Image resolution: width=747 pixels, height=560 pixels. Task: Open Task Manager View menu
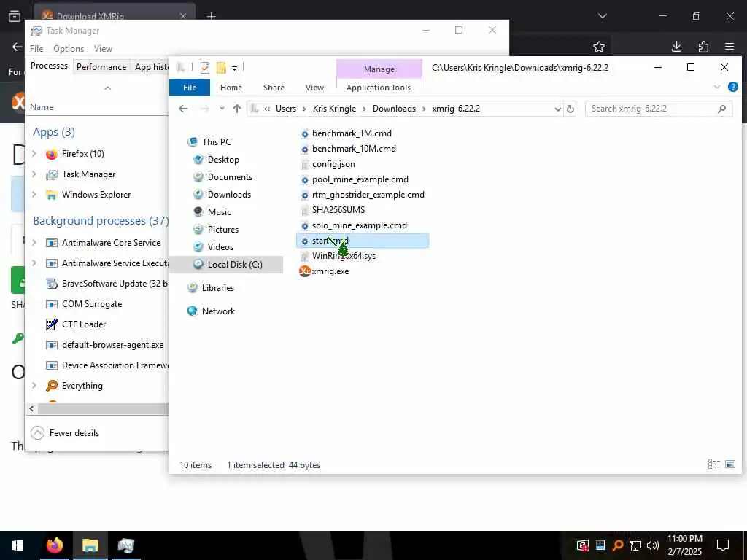pyautogui.click(x=103, y=49)
